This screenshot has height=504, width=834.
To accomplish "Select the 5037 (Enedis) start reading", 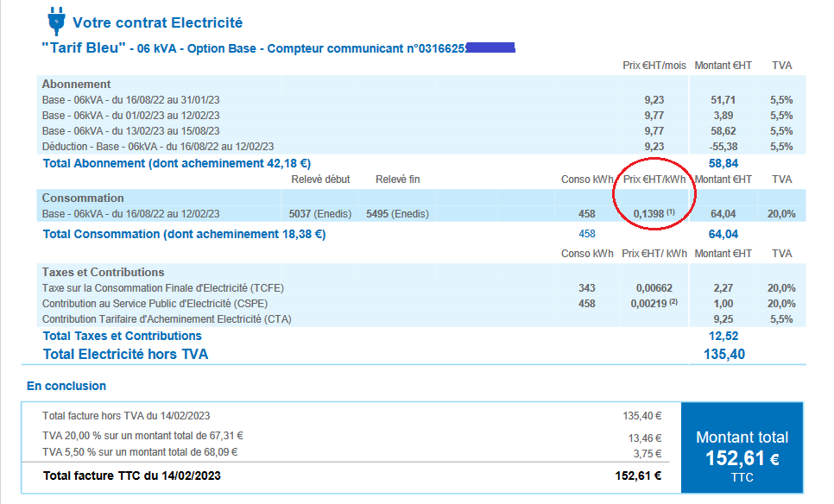I will [x=319, y=214].
